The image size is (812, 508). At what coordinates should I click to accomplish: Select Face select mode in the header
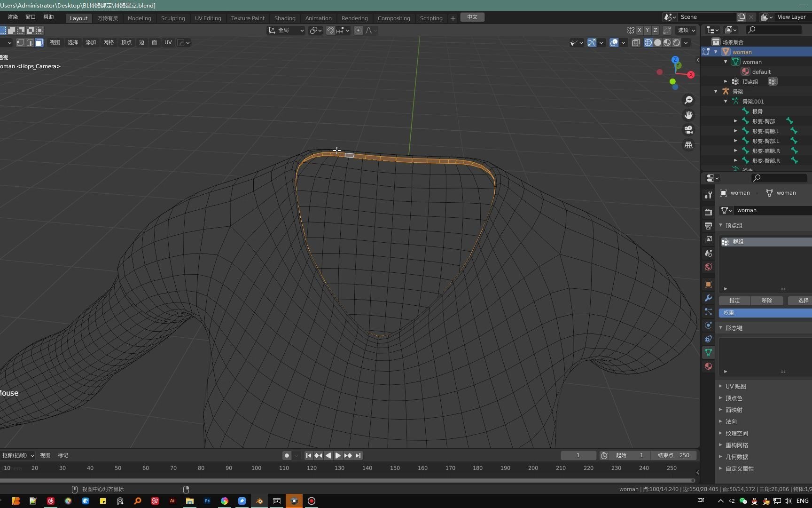pos(39,42)
